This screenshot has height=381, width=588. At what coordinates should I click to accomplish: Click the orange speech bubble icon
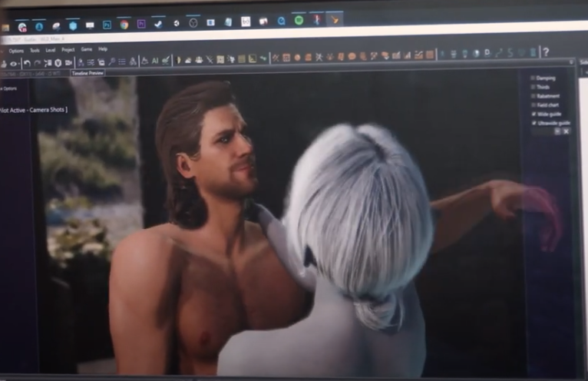coord(352,56)
